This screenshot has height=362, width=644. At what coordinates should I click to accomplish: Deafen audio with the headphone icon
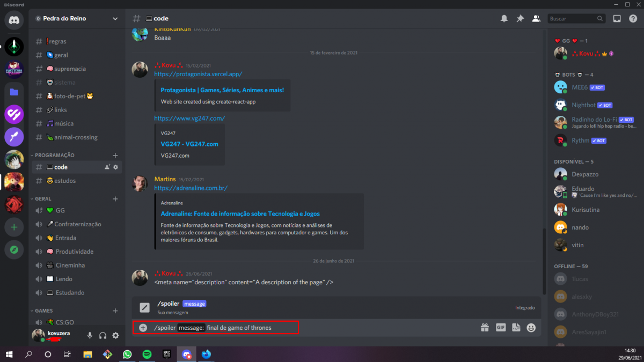click(102, 335)
